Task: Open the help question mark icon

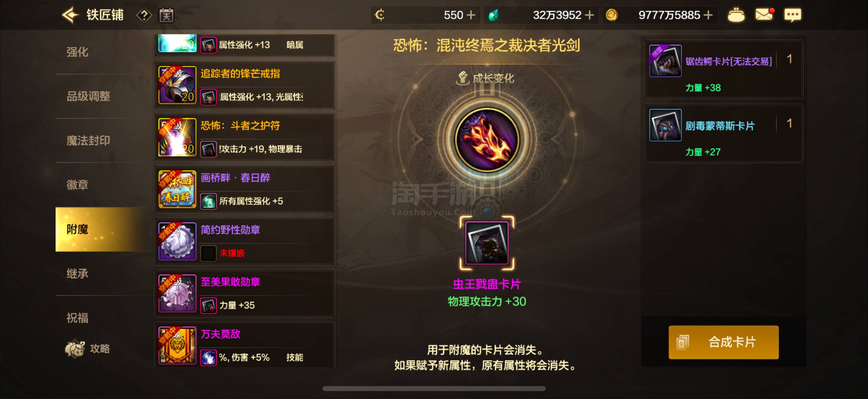Action: click(144, 15)
